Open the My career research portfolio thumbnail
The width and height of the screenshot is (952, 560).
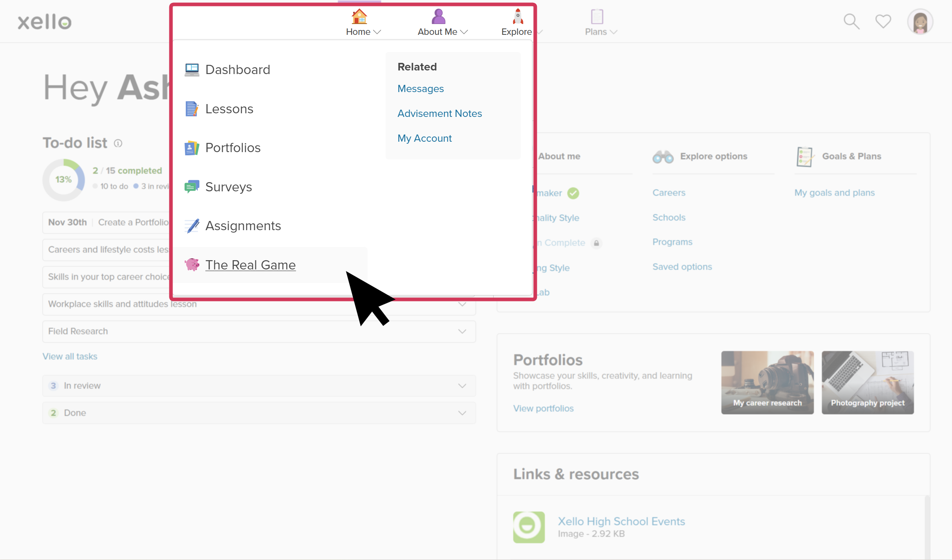pos(767,382)
